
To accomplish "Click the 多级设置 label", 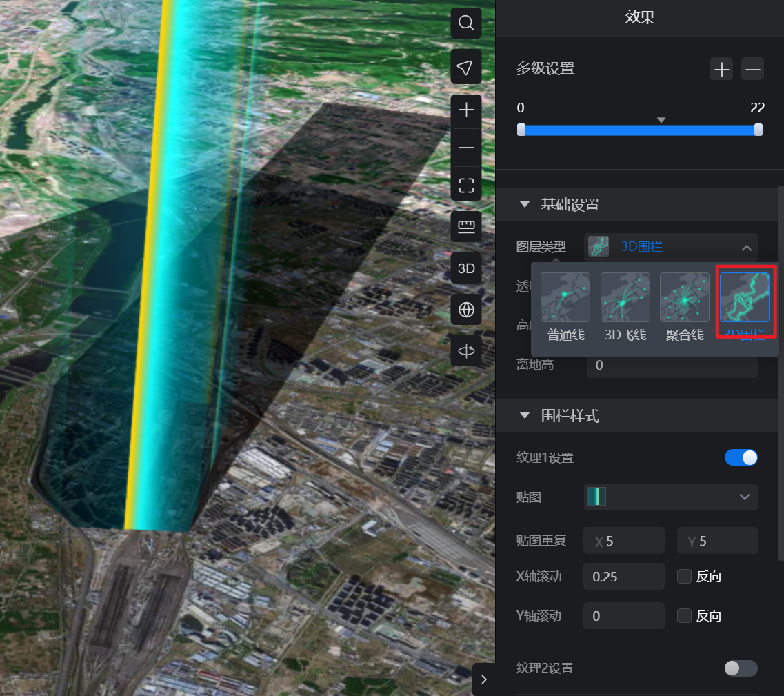I will (545, 68).
